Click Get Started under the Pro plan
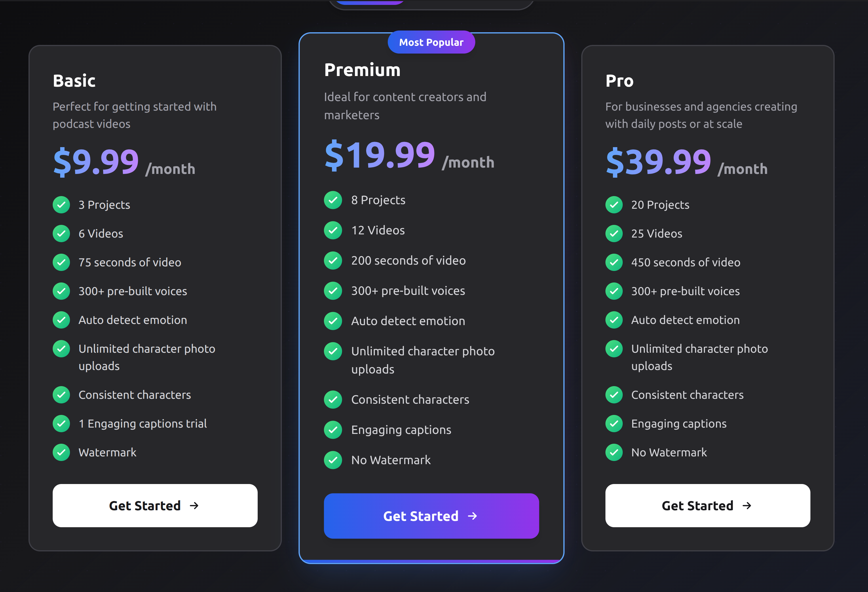Screen dimensions: 868x592 tap(707, 506)
